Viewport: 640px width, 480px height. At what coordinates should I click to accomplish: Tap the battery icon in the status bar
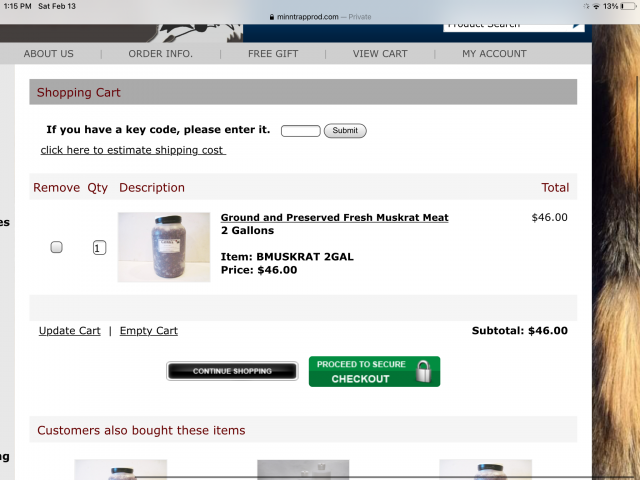[x=628, y=6]
